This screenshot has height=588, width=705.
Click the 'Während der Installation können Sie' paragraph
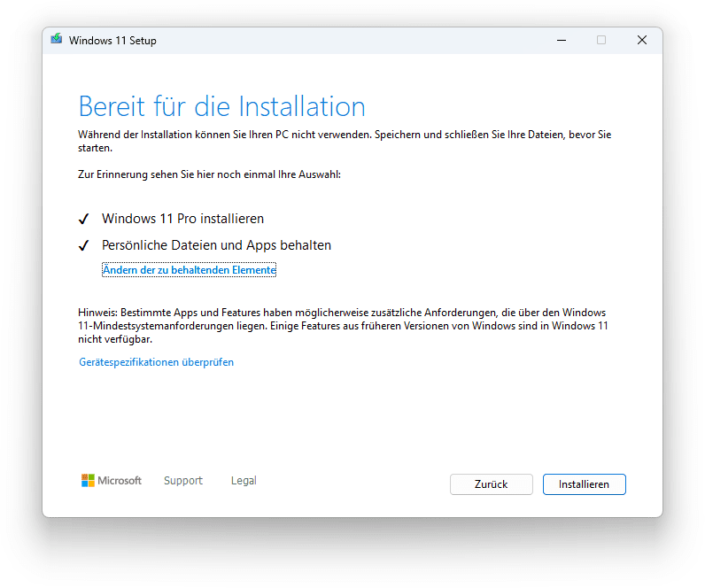pos(345,141)
